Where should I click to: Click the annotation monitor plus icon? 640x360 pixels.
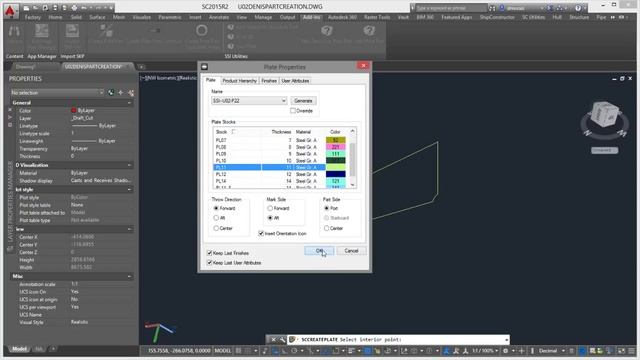pos(521,351)
